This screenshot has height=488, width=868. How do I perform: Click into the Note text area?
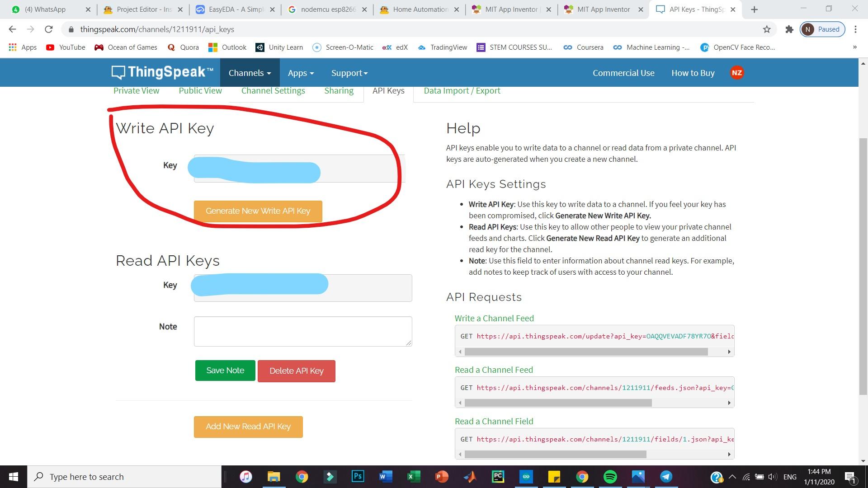click(x=303, y=331)
